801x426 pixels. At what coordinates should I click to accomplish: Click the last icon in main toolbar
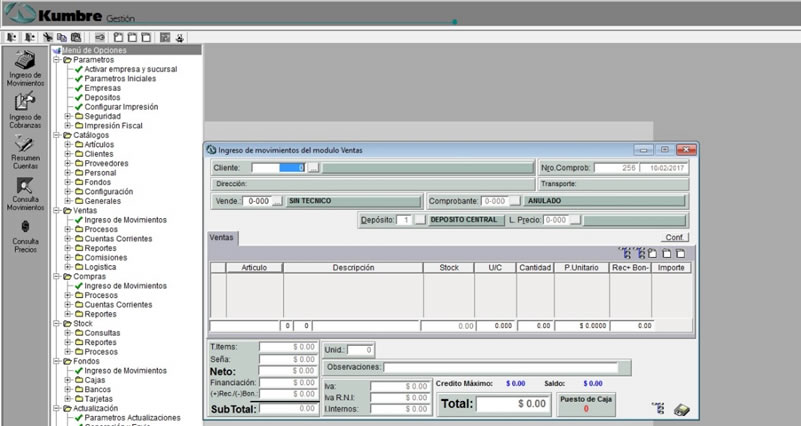point(180,37)
